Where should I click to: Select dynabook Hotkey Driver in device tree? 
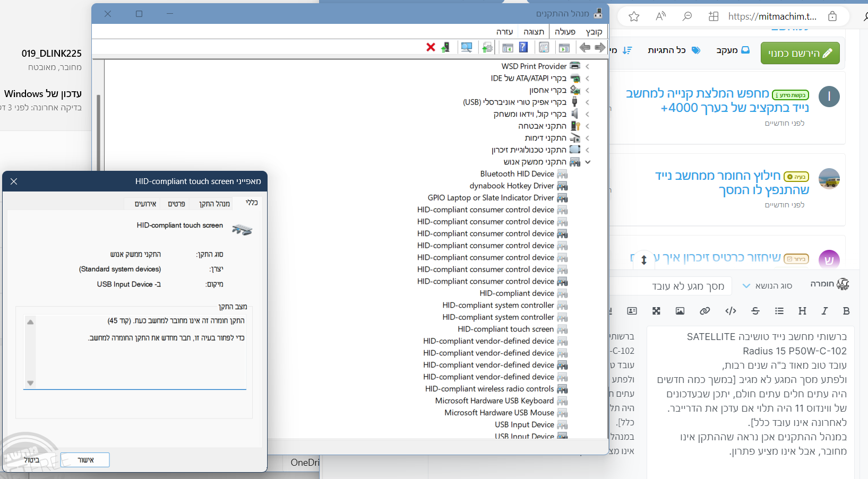point(512,186)
